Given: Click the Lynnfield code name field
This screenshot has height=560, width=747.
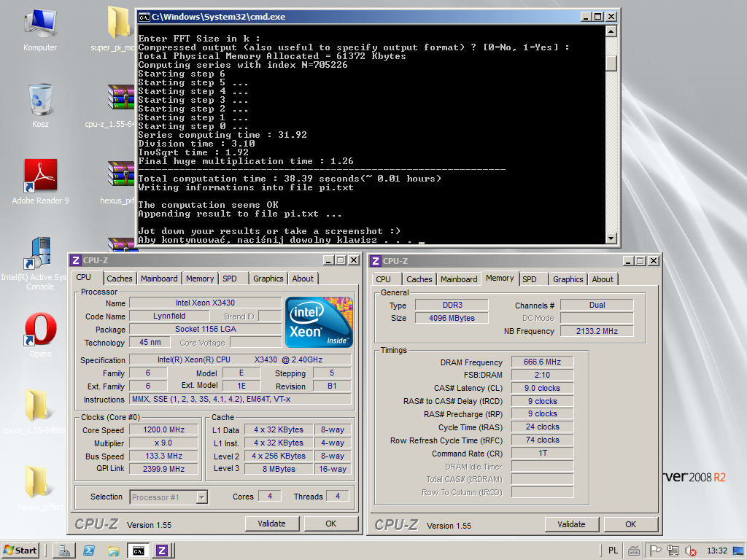Looking at the screenshot, I should coord(169,316).
